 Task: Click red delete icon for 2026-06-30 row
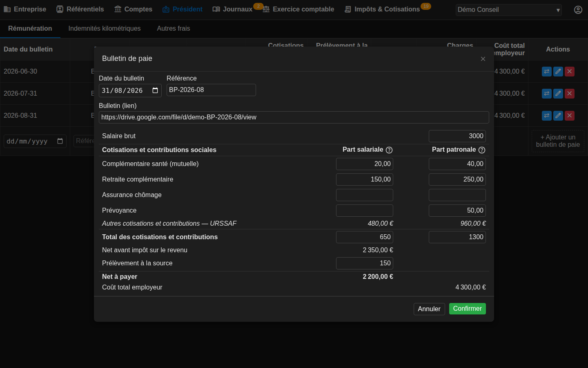click(x=570, y=72)
